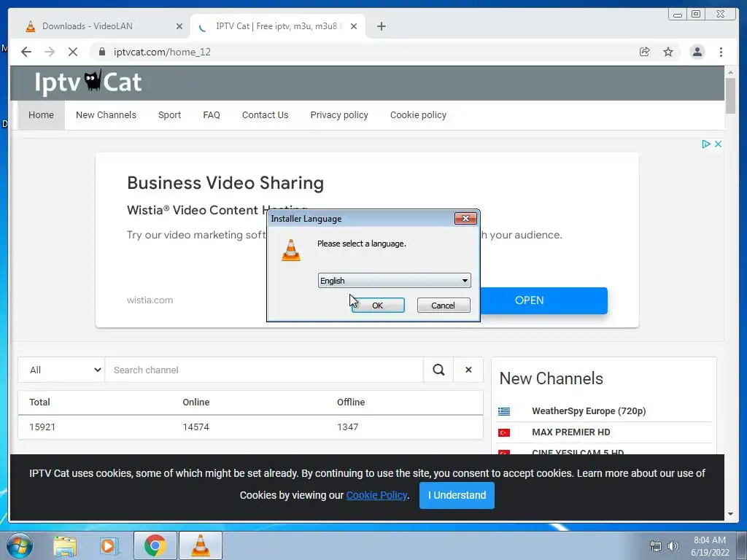
Task: Click the browser back arrow
Action: tap(26, 52)
